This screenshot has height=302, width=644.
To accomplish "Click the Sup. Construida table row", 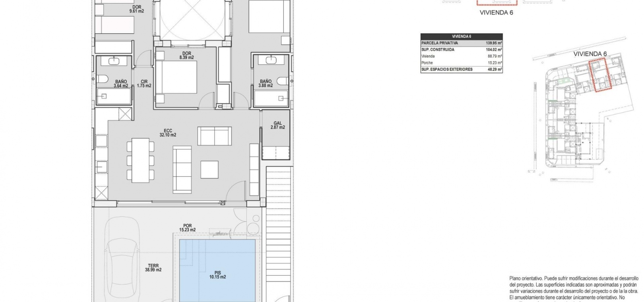I will tap(462, 50).
